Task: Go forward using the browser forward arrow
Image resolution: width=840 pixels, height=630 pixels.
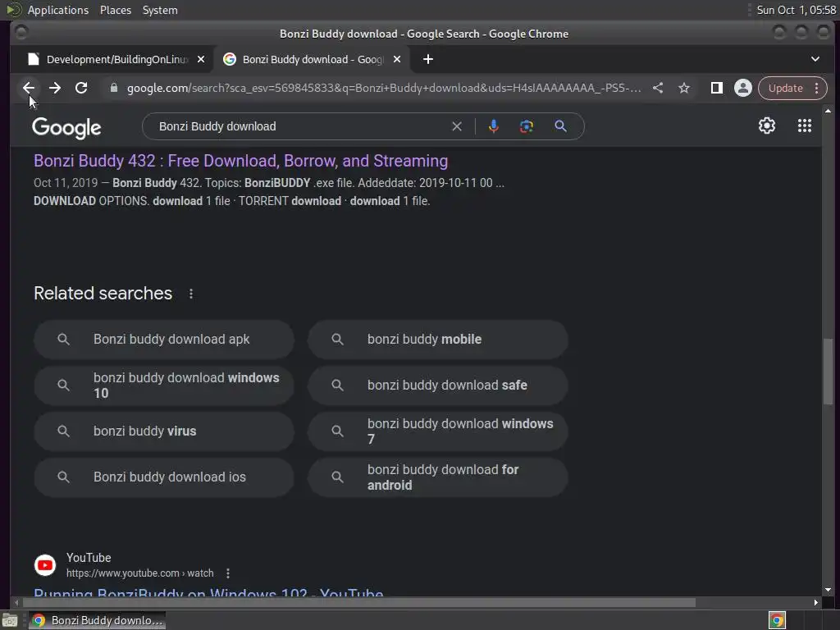Action: pos(55,88)
